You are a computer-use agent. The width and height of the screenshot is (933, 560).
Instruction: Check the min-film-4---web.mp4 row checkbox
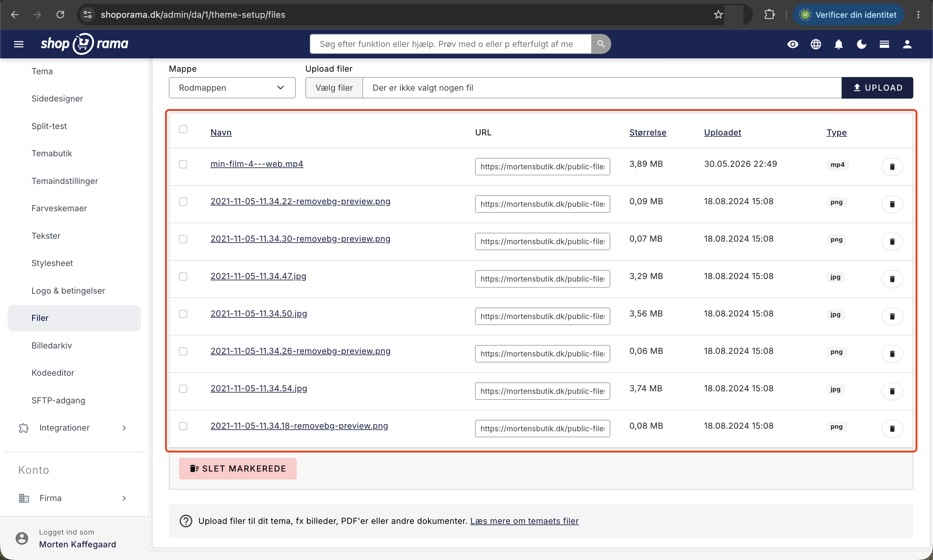(x=183, y=164)
